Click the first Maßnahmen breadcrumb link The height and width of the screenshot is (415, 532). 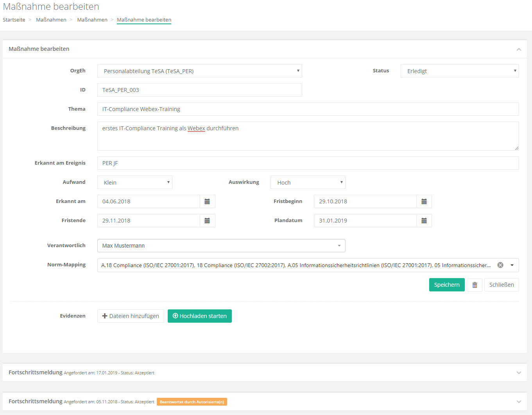tap(51, 20)
